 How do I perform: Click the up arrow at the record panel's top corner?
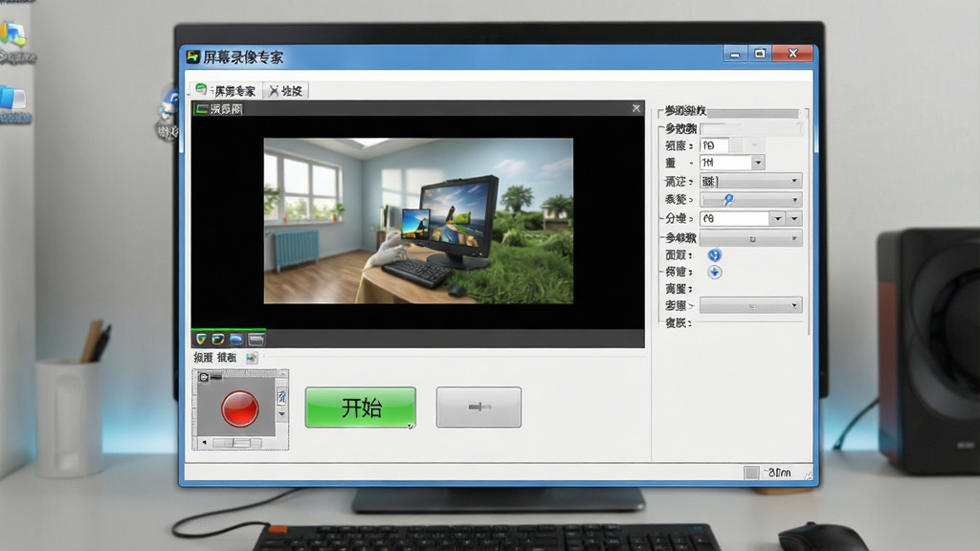tap(282, 374)
